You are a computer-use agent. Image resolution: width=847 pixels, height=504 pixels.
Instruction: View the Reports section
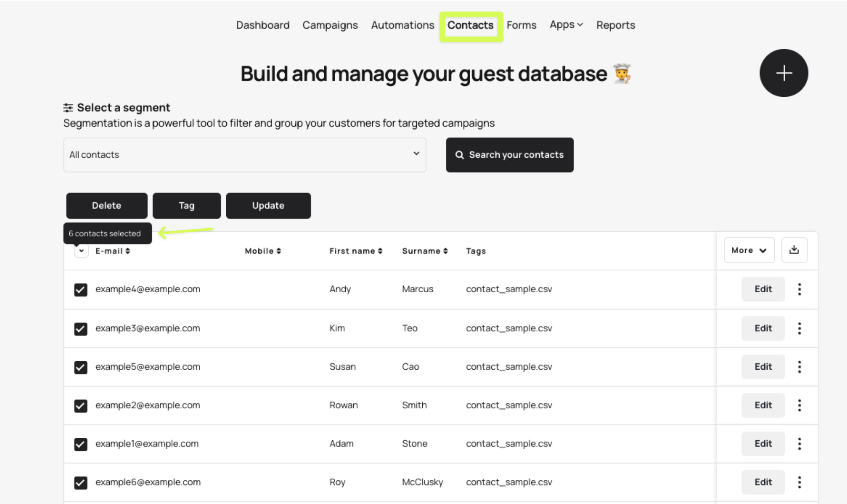point(616,25)
